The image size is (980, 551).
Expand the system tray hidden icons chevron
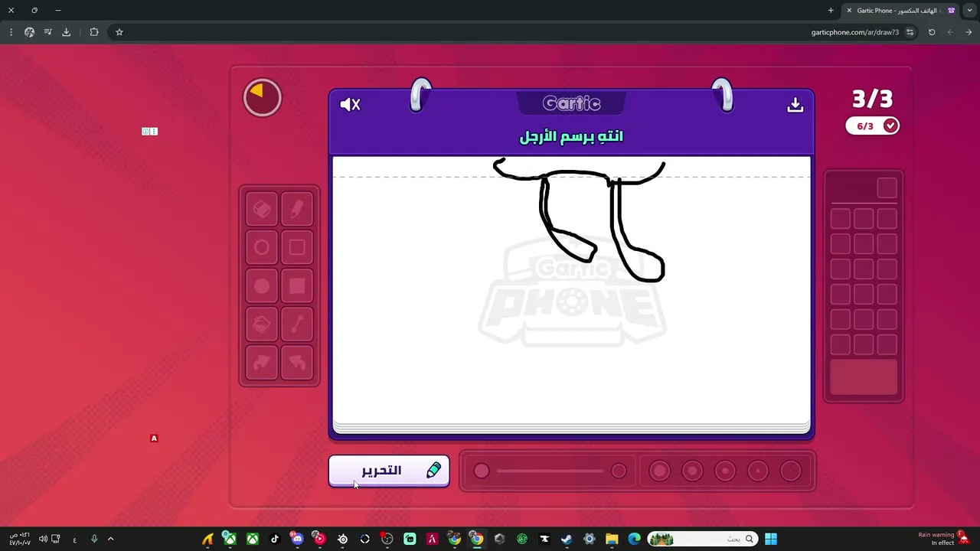[110, 539]
